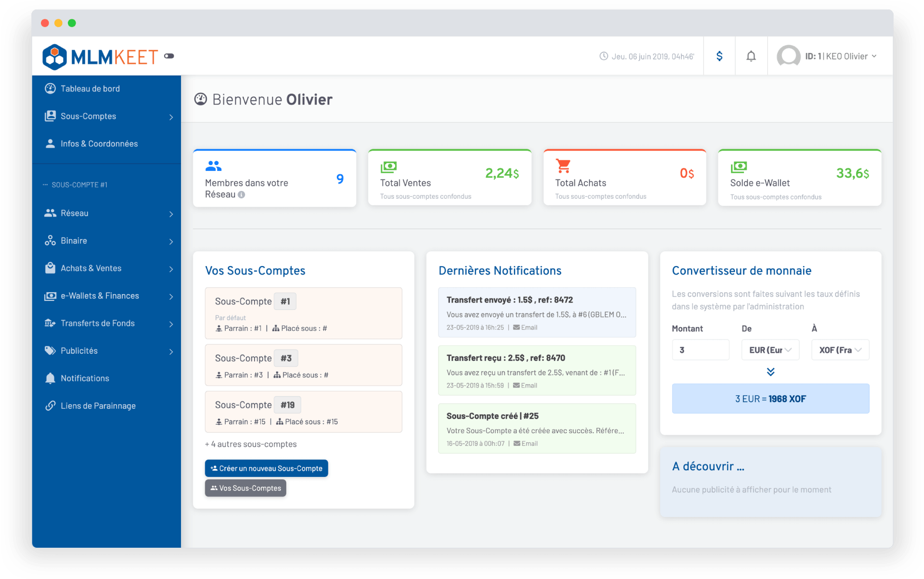The image size is (924, 579).
Task: Open the XOF destination currency dropdown
Action: 840,350
